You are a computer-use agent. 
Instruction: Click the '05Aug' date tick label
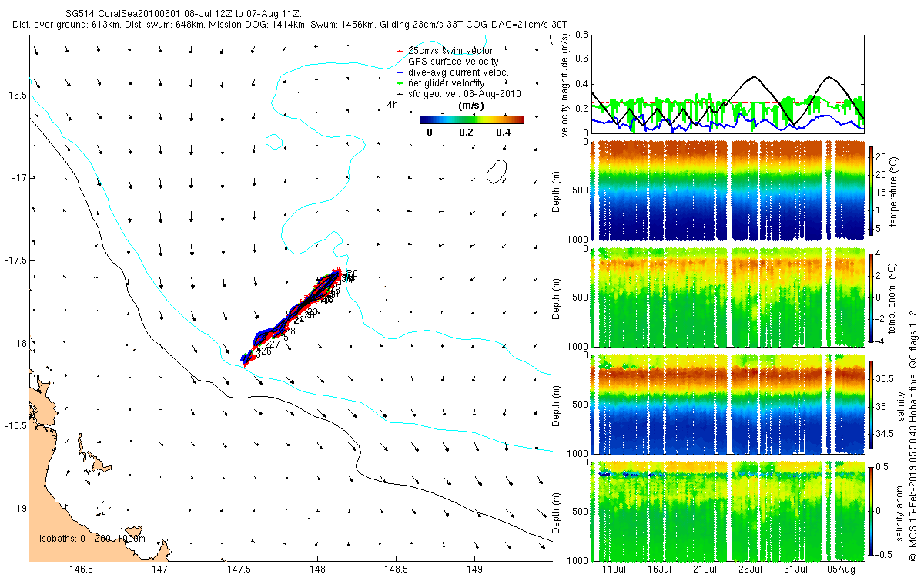[x=841, y=570]
